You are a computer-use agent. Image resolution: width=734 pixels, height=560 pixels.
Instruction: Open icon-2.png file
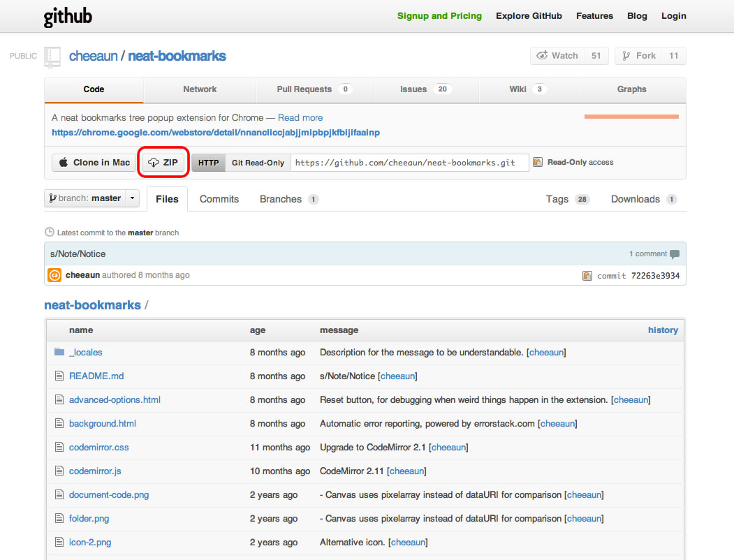(x=90, y=543)
